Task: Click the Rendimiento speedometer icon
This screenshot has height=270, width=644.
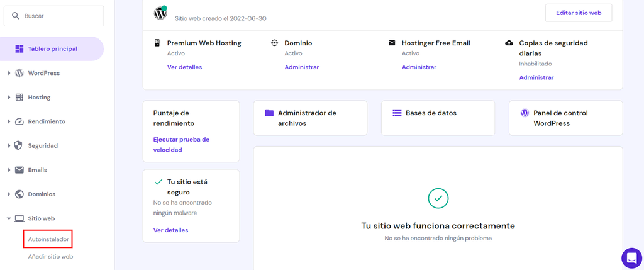Action: coord(19,121)
